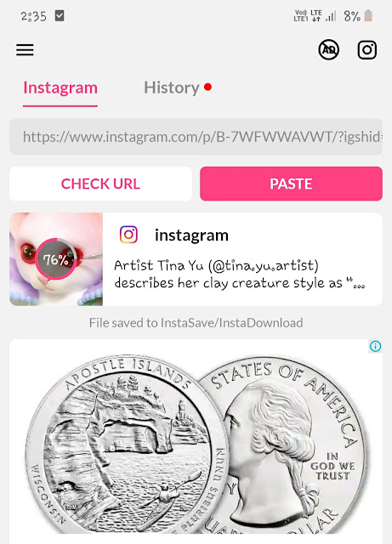
Task: Tap the Artist Tina Yu caption text
Action: pyautogui.click(x=239, y=274)
